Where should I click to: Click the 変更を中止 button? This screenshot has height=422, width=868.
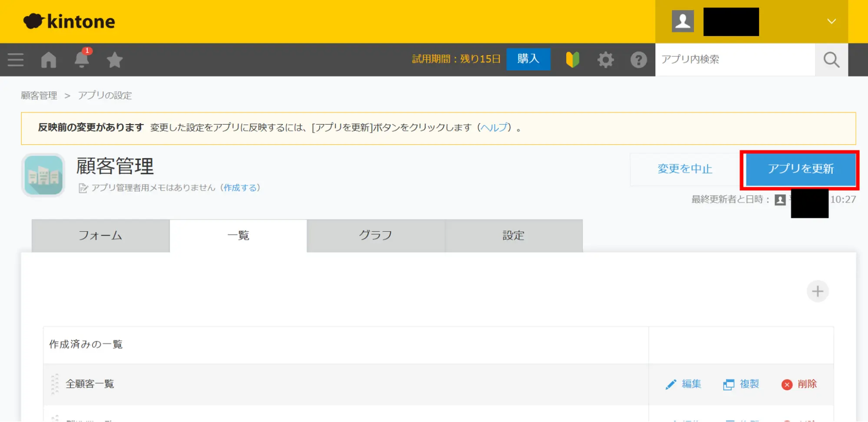click(x=685, y=169)
